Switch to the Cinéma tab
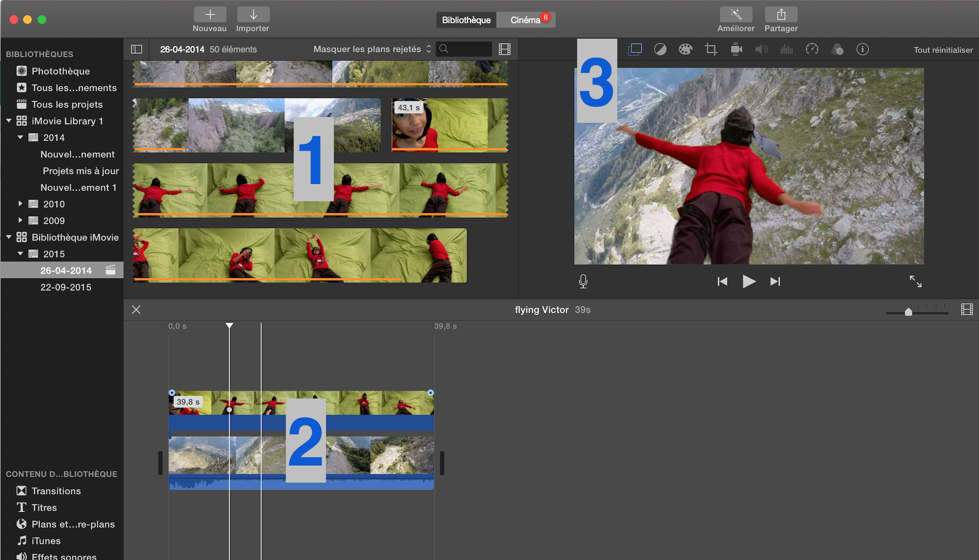Viewport: 979px width, 560px height. coord(526,20)
